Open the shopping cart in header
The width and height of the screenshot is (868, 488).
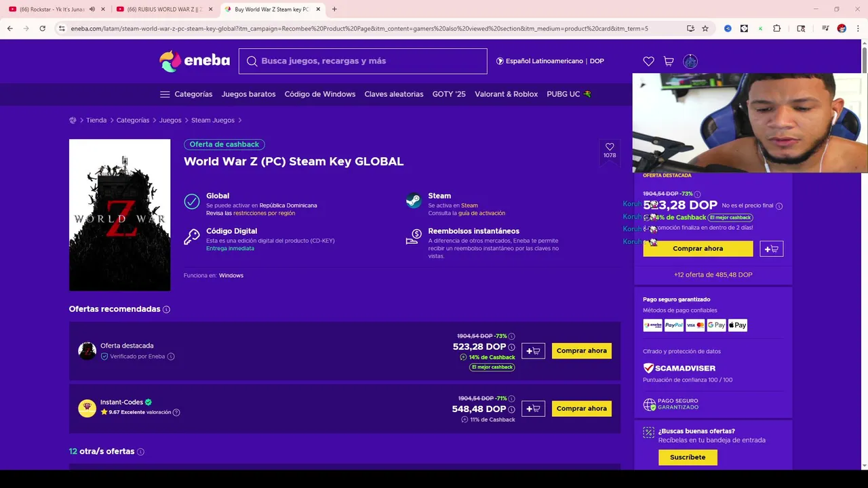pos(669,61)
